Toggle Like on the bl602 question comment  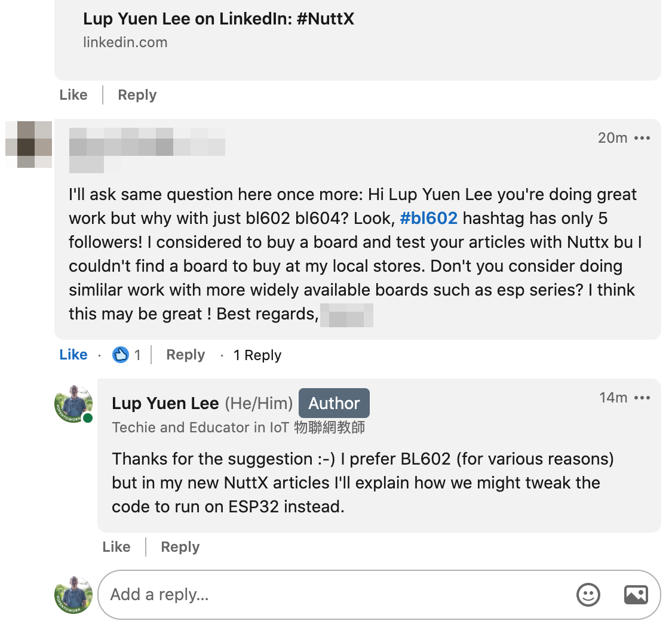click(x=73, y=355)
